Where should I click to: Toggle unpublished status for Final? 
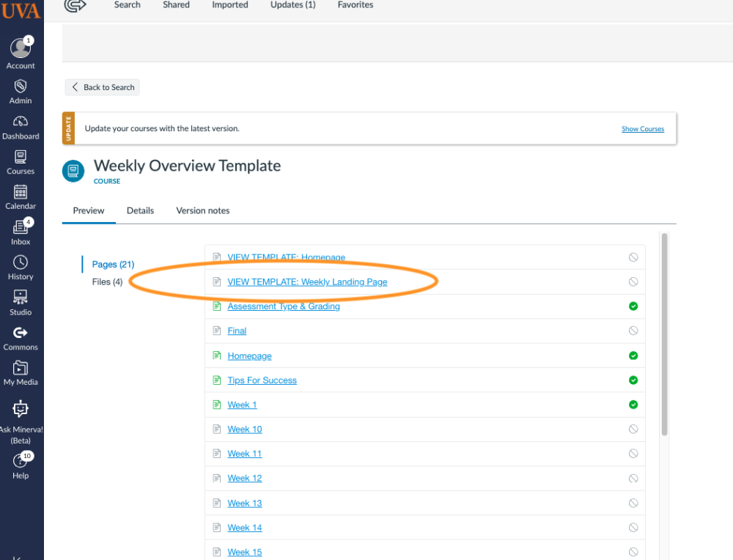633,331
